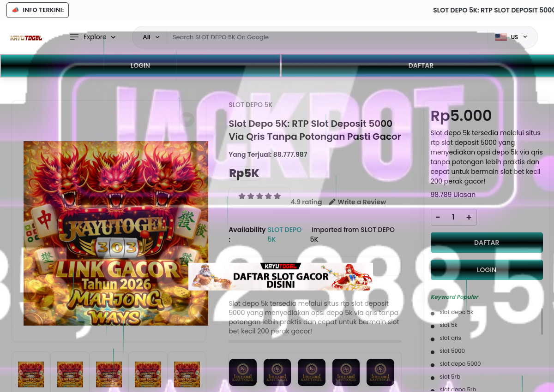Click the SLOT DEPO 5K breadcrumb label
The height and width of the screenshot is (392, 554).
251,105
